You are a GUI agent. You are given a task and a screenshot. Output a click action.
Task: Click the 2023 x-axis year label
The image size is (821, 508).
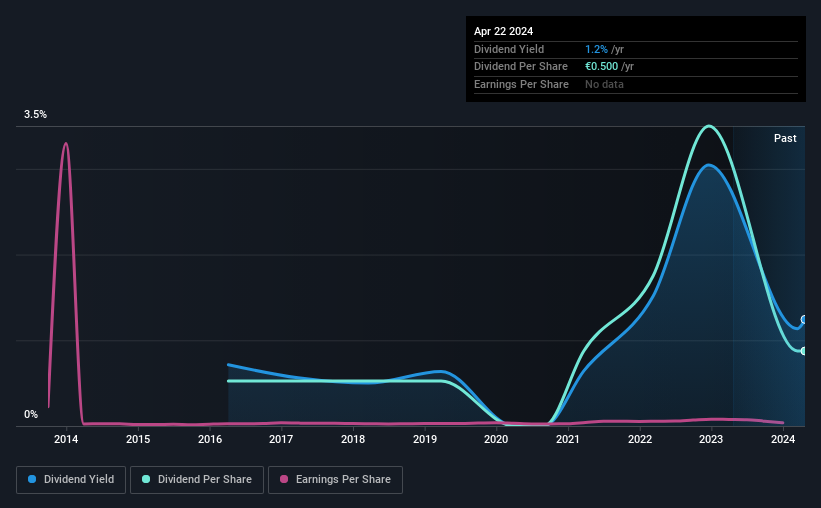coord(711,439)
